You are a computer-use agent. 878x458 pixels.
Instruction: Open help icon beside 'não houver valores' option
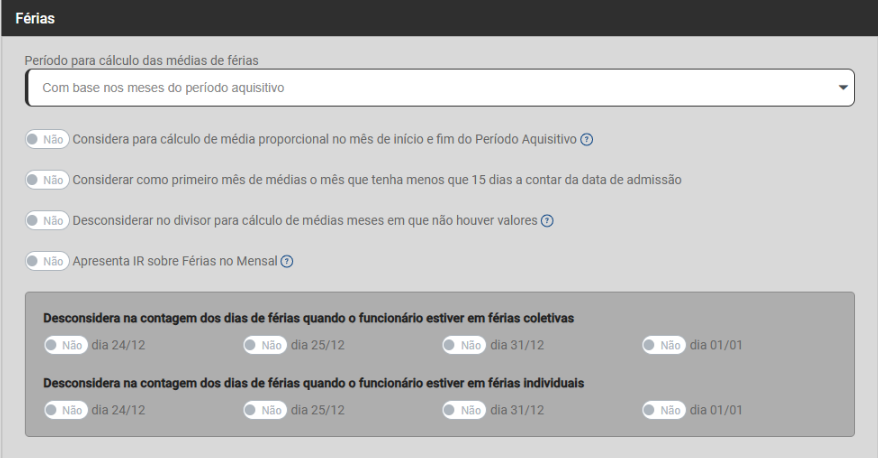(x=547, y=221)
